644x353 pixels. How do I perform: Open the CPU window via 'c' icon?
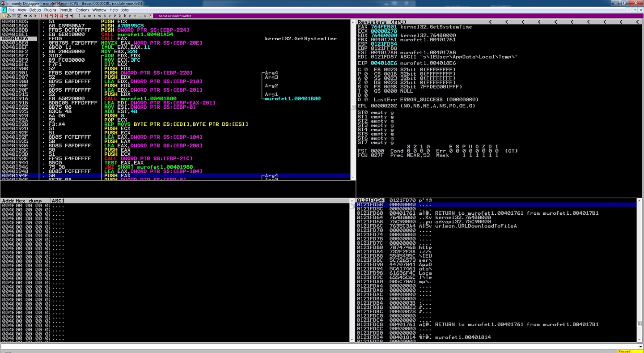pos(110,16)
